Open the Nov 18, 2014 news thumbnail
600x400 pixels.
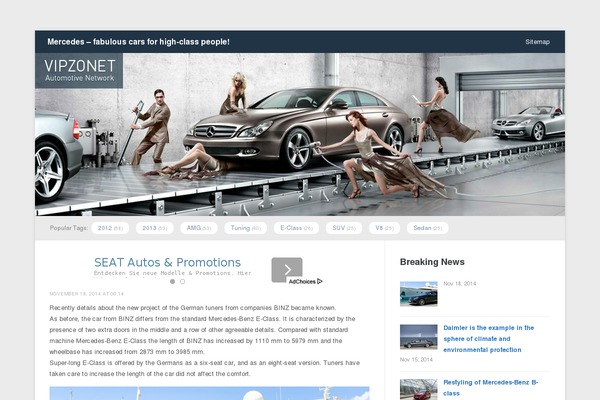tap(419, 294)
